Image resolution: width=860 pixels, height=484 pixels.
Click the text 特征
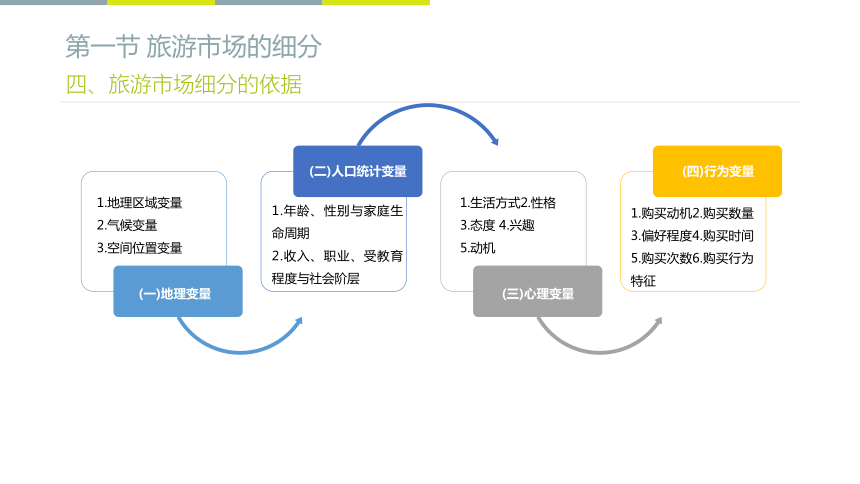pyautogui.click(x=643, y=282)
